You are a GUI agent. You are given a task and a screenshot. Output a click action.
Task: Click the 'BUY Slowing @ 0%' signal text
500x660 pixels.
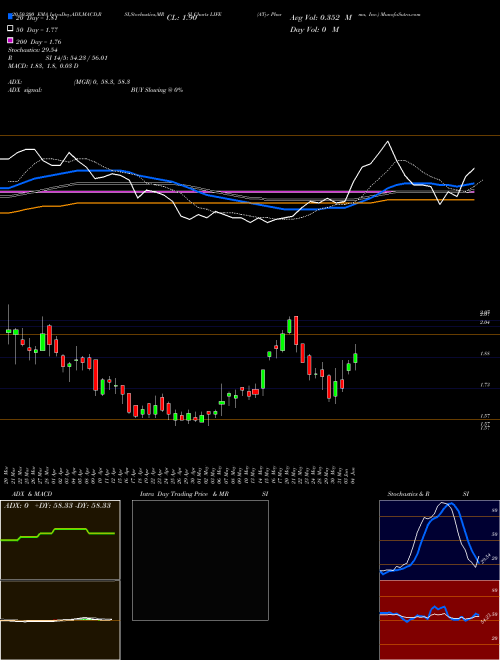157,90
